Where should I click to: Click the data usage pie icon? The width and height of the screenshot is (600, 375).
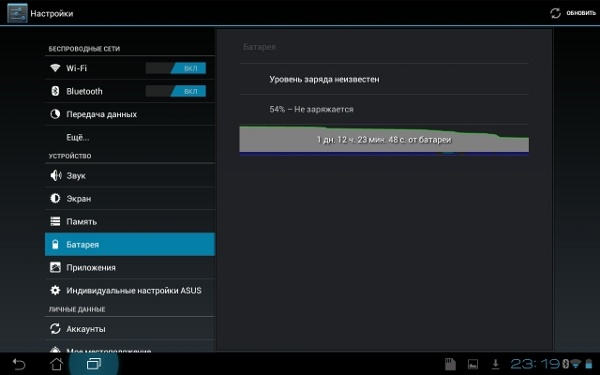pos(55,114)
